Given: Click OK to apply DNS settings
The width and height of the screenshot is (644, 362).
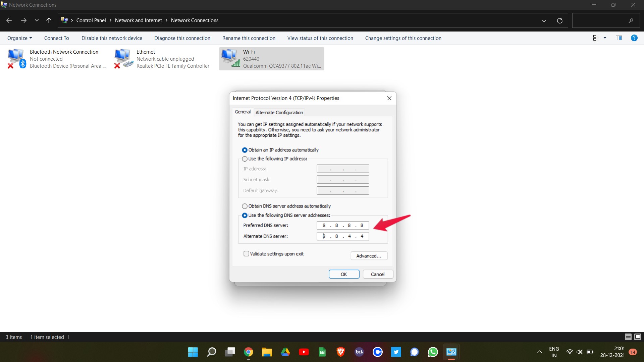Looking at the screenshot, I should click(344, 274).
